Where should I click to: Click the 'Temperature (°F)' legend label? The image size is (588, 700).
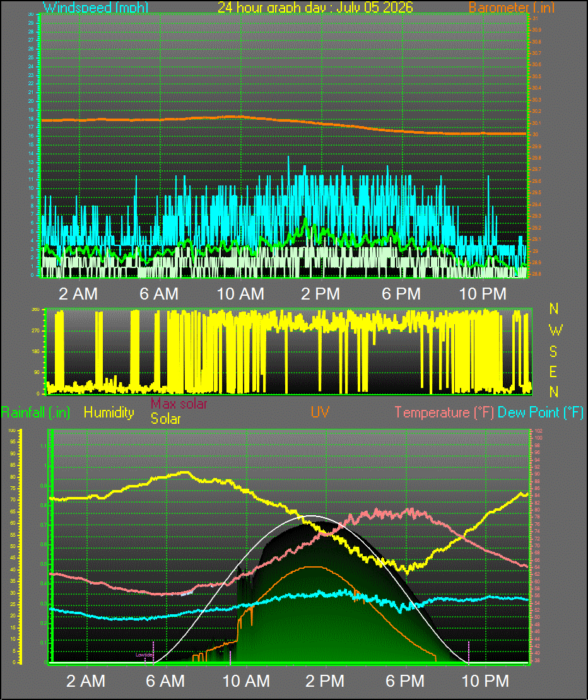(x=444, y=412)
